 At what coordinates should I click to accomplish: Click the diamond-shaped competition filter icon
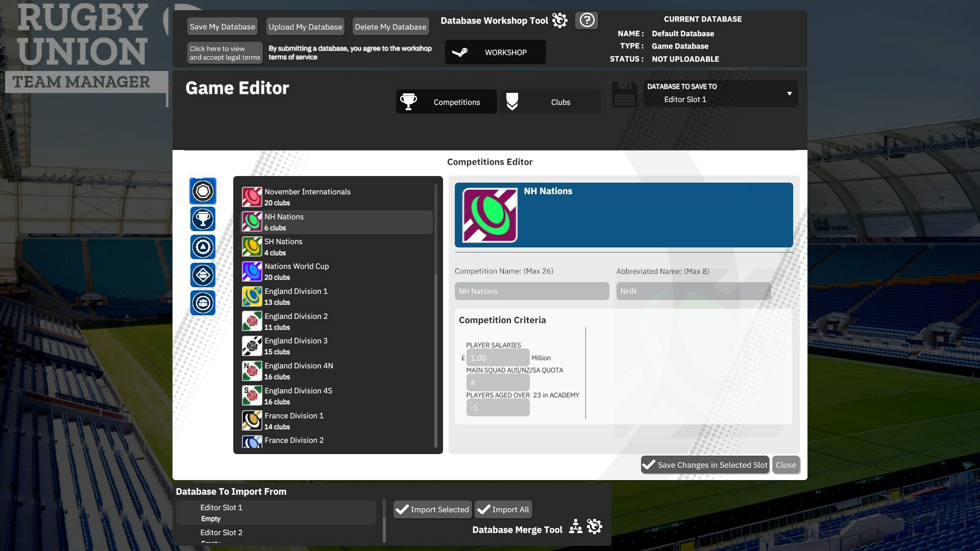(x=203, y=275)
